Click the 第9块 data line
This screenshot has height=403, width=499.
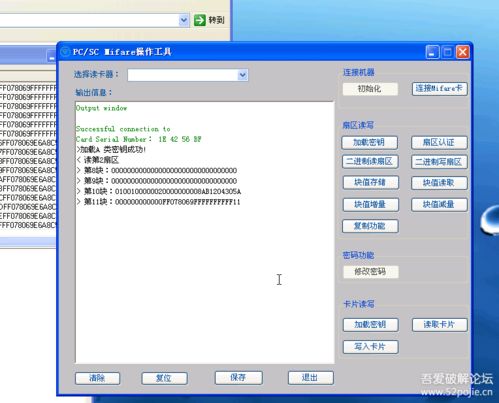(157, 181)
